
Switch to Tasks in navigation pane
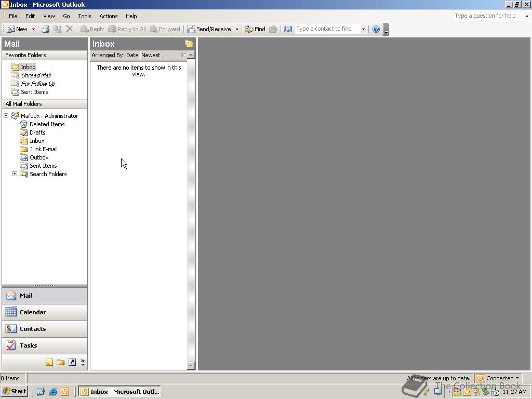click(x=45, y=345)
